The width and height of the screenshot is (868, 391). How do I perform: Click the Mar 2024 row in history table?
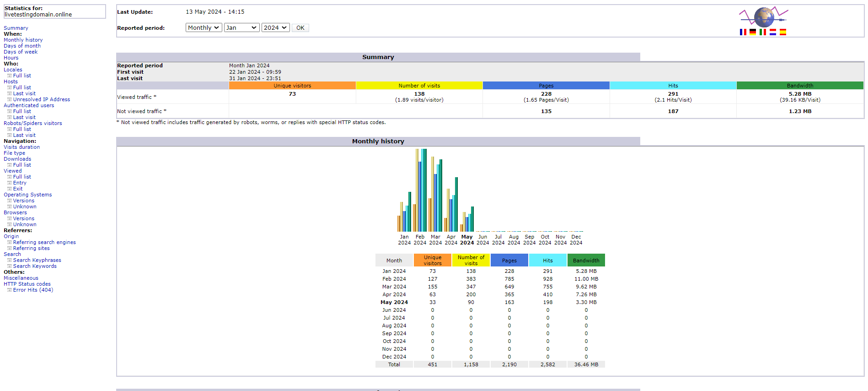click(x=490, y=287)
